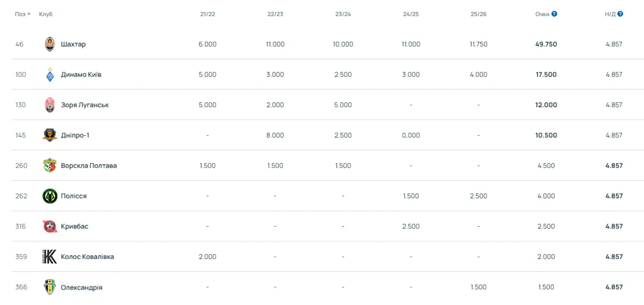The width and height of the screenshot is (644, 305).
Task: Click the Oleksandriya club crest
Action: coord(49,287)
